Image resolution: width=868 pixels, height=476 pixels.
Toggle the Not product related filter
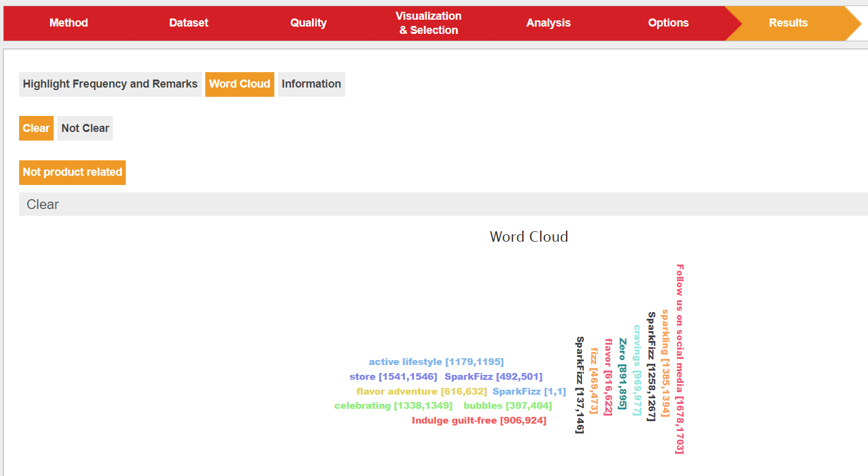coord(72,172)
